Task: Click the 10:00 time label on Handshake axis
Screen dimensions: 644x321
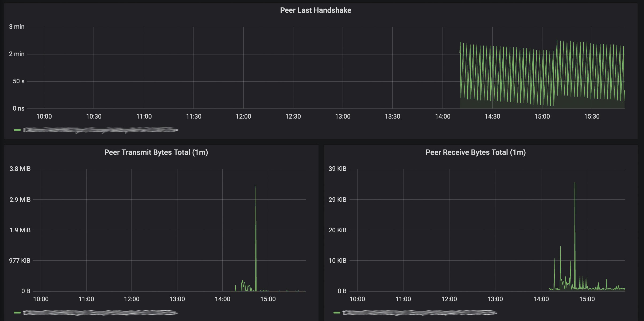Action: [44, 116]
